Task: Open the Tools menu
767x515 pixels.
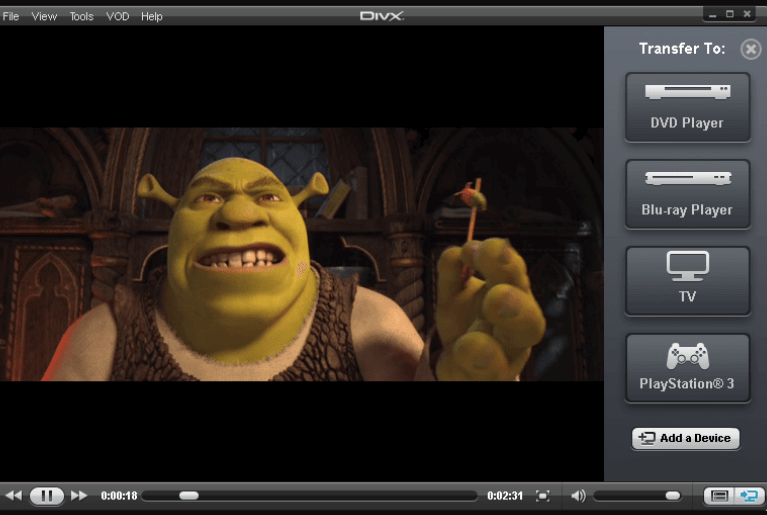Action: (81, 16)
